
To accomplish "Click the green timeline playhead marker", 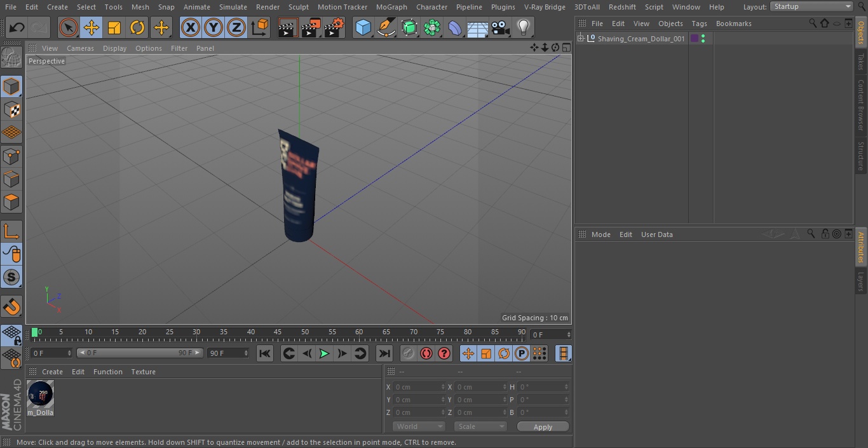I will tap(35, 332).
